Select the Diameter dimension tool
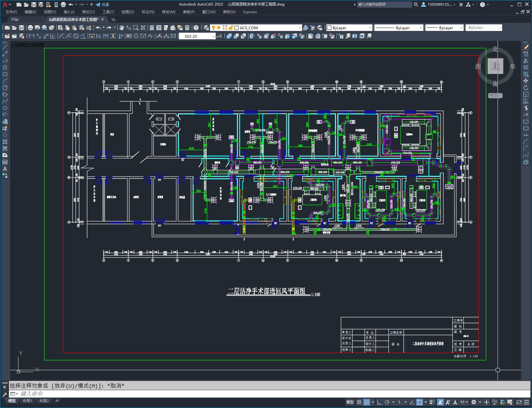The height and width of the screenshot is (408, 532). pos(76,36)
